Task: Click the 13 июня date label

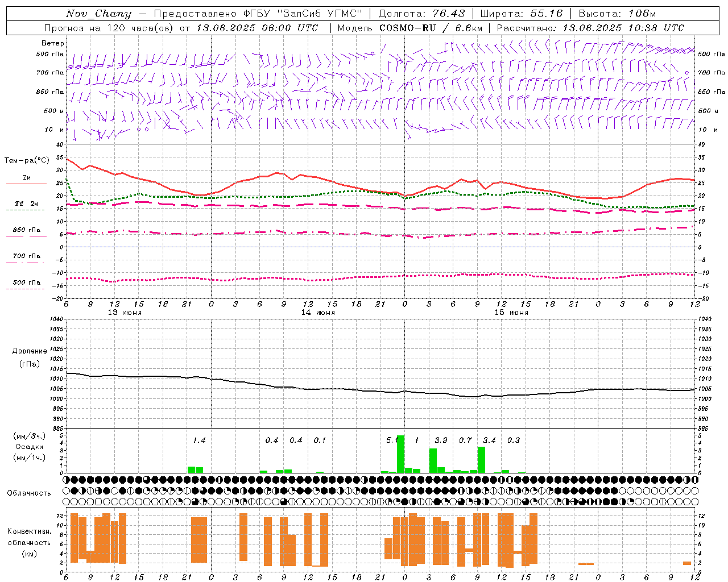Action: click(x=125, y=313)
